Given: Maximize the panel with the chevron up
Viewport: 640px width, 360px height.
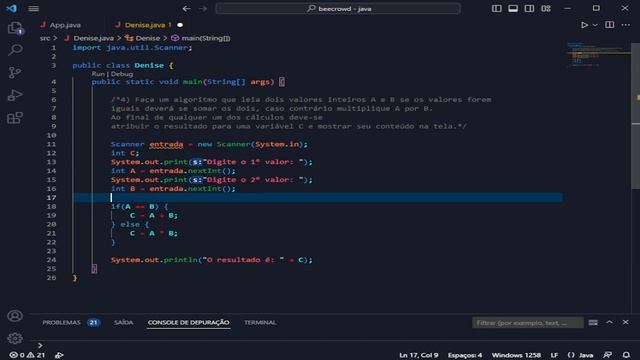Looking at the screenshot, I should (x=609, y=322).
